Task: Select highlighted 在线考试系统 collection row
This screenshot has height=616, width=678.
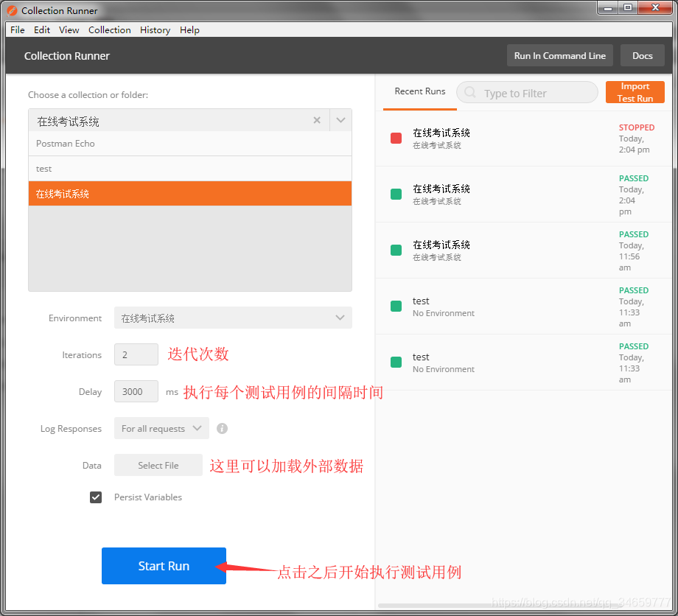Action: point(190,194)
